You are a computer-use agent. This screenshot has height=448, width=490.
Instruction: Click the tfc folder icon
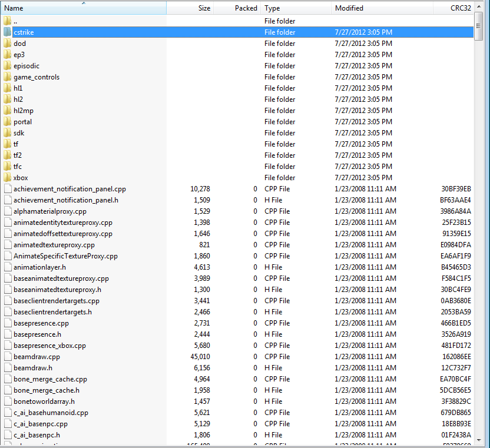point(8,167)
